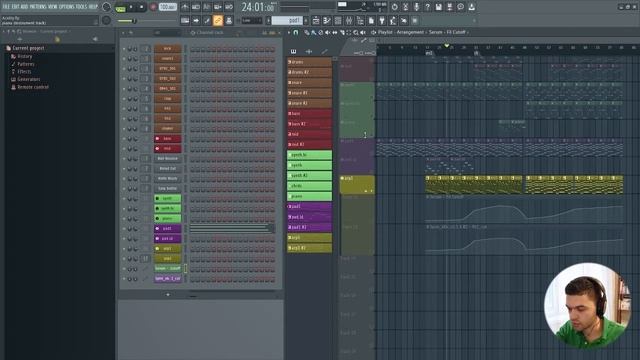This screenshot has width=640, height=360.
Task: Toggle loop recording icon
Action: pyautogui.click(x=229, y=7)
